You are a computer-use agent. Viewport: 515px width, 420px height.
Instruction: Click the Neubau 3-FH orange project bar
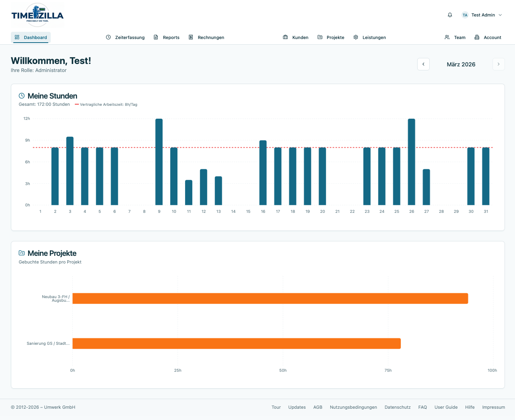(270, 299)
